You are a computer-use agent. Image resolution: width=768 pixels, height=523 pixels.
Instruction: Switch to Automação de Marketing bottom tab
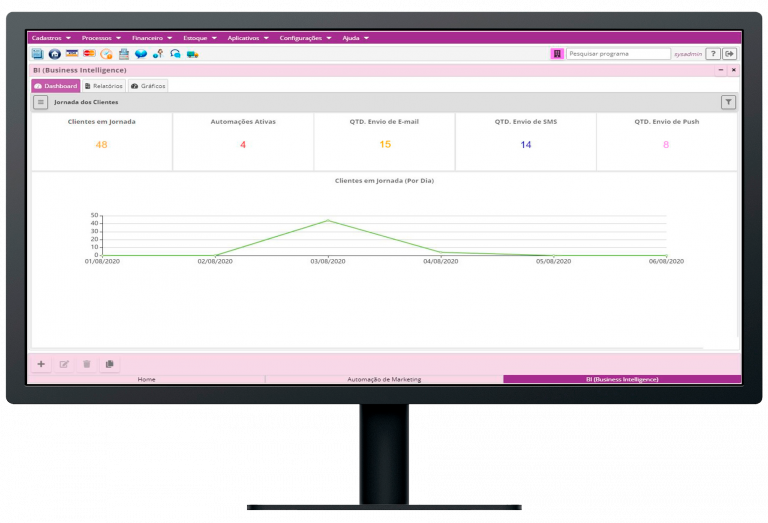click(384, 379)
